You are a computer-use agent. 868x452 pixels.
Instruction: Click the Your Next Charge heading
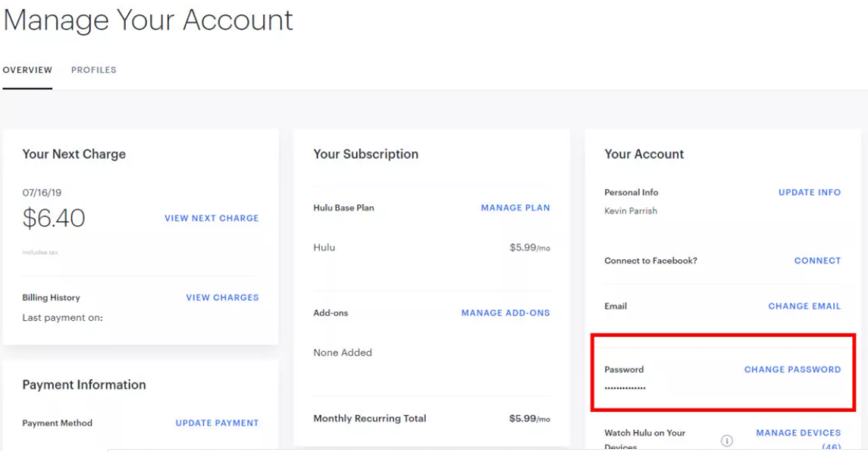tap(74, 154)
